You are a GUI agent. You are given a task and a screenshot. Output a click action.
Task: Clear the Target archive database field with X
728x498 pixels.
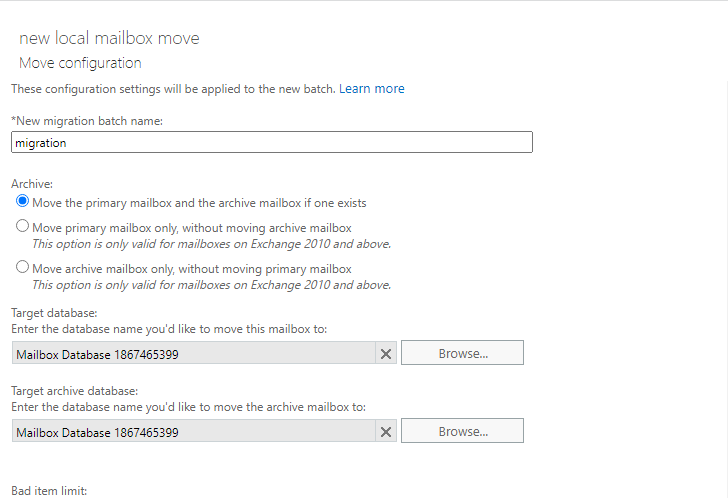(386, 432)
